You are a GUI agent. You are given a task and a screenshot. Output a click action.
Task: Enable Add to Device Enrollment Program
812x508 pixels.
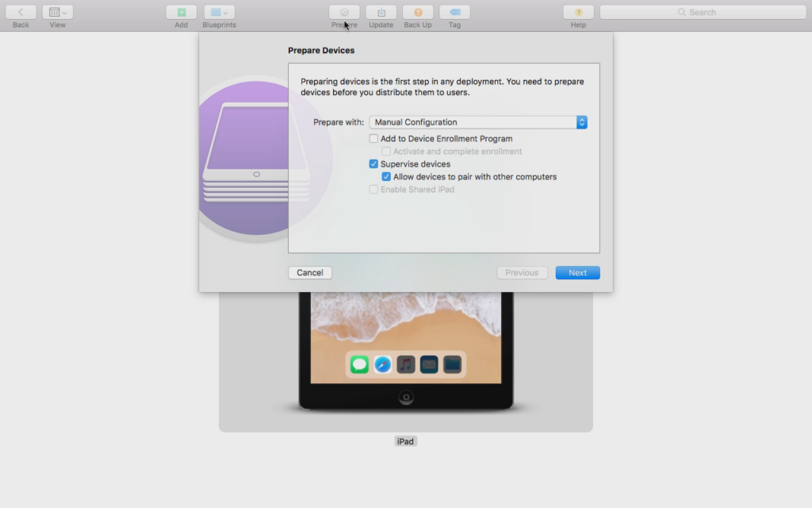tap(374, 139)
